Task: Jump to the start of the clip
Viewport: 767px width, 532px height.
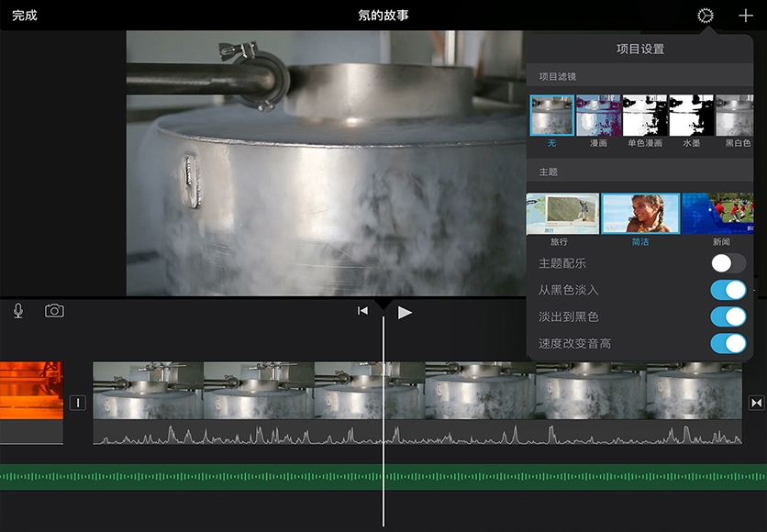Action: click(x=362, y=311)
